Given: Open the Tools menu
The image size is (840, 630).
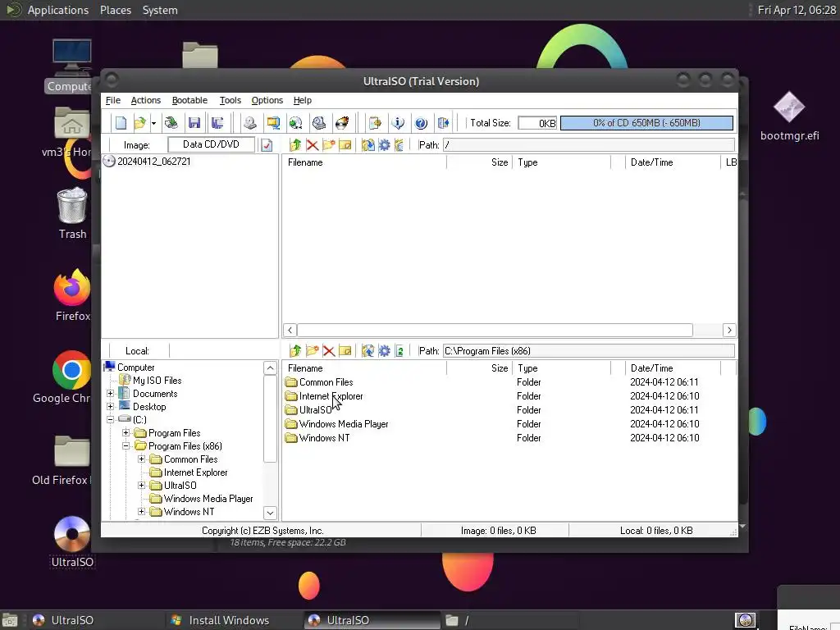Looking at the screenshot, I should coord(231,100).
